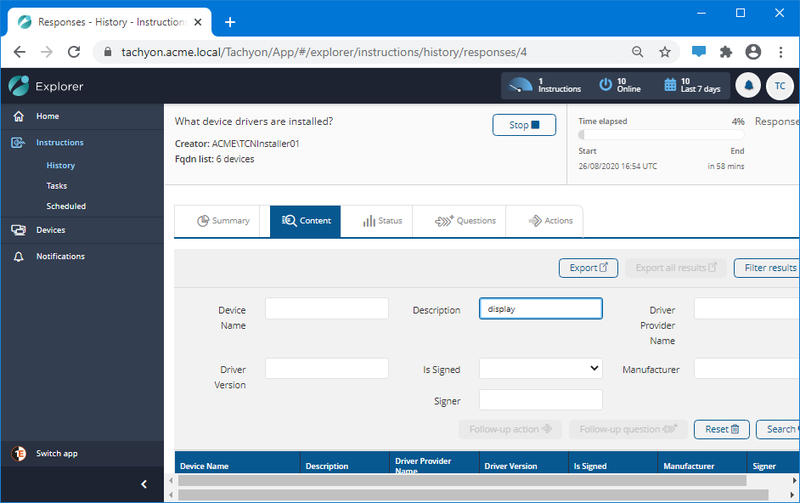
Task: Click the Export all results button
Action: [x=676, y=268]
